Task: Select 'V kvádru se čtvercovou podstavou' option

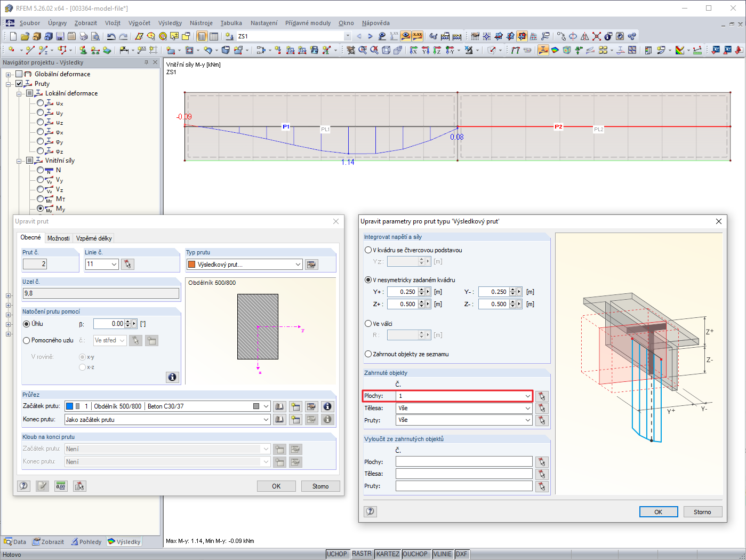Action: pyautogui.click(x=368, y=250)
